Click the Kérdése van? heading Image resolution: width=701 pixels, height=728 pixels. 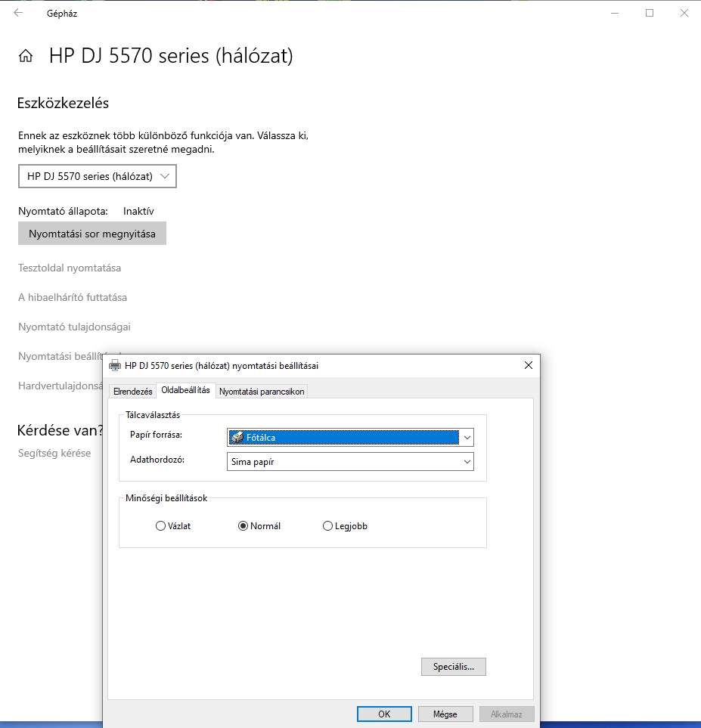click(x=60, y=430)
